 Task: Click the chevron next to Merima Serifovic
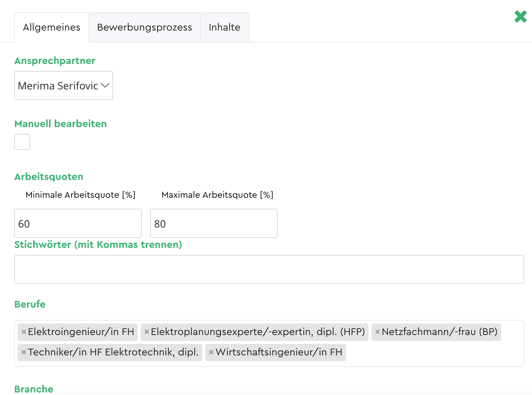[105, 85]
